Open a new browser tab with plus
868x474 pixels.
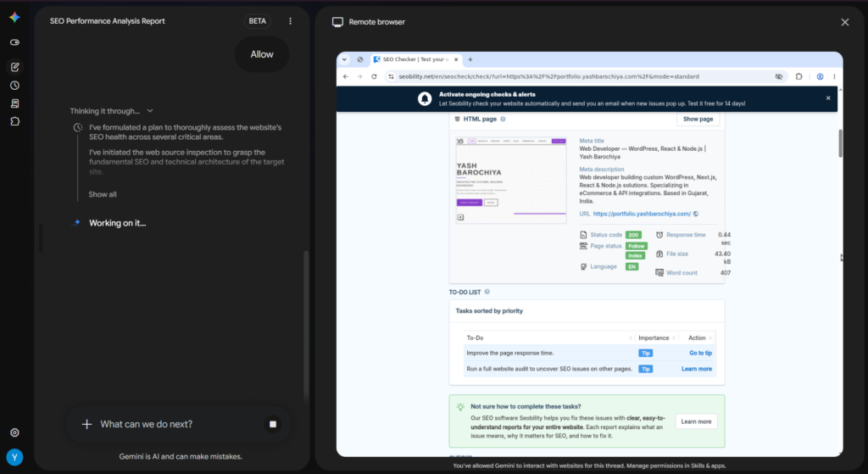[470, 59]
